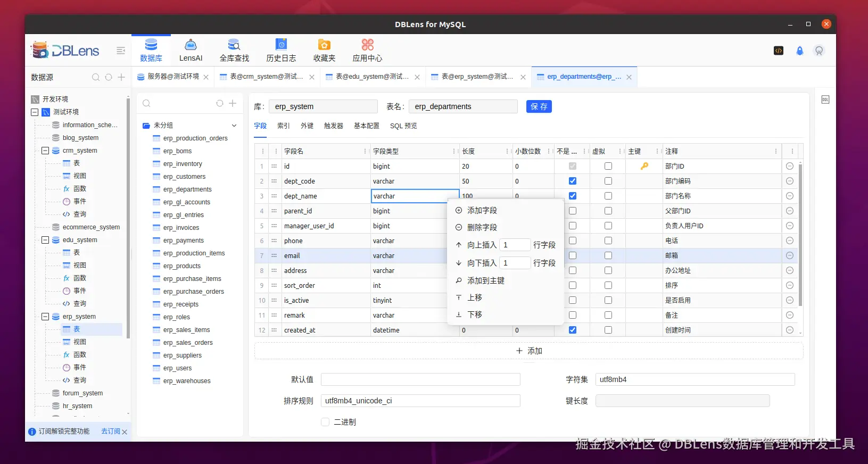Toggle not-null checkbox for dept_name
The height and width of the screenshot is (464, 868).
coord(573,196)
